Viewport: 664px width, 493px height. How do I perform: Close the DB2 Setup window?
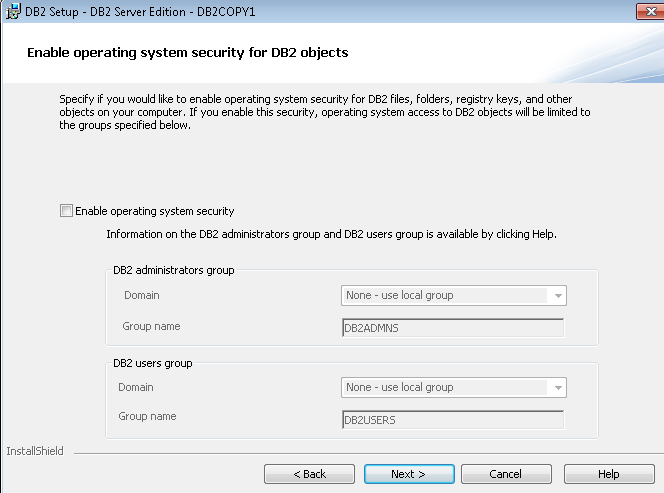650,11
